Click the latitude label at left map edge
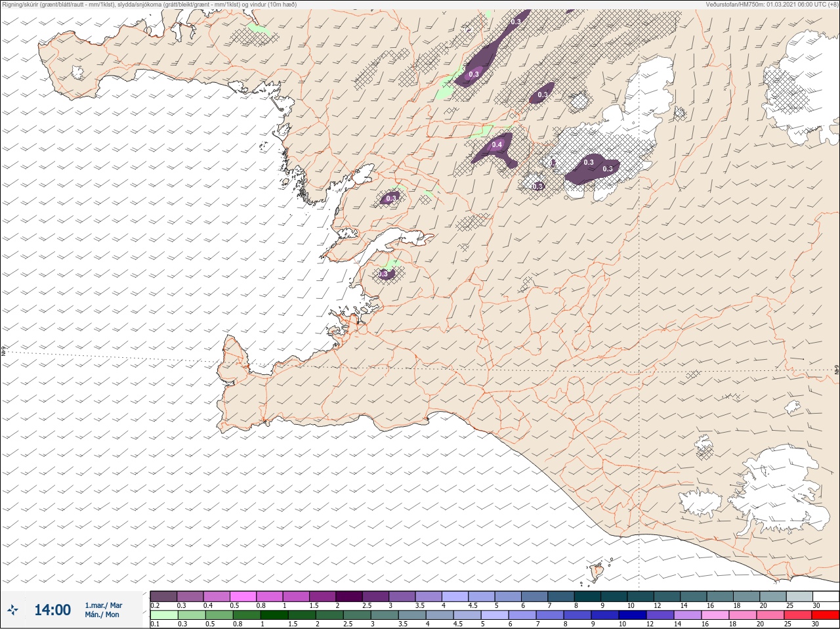Screen dimensions: 840x629 (3, 352)
